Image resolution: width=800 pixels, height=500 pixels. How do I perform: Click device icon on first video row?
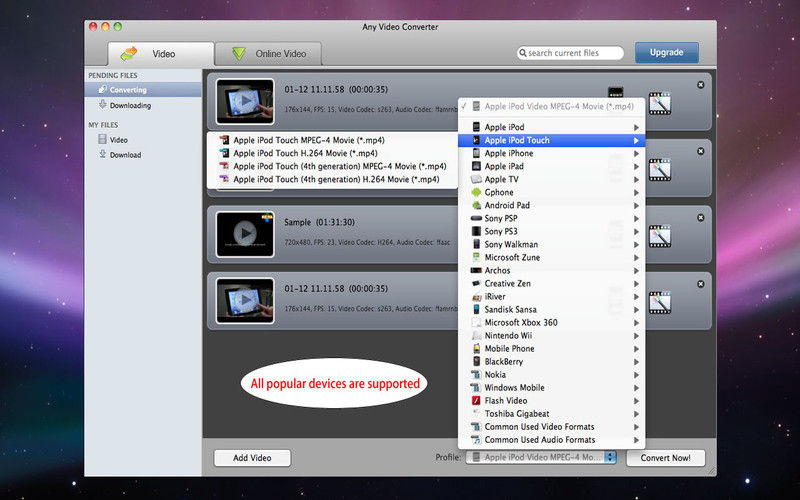(616, 92)
